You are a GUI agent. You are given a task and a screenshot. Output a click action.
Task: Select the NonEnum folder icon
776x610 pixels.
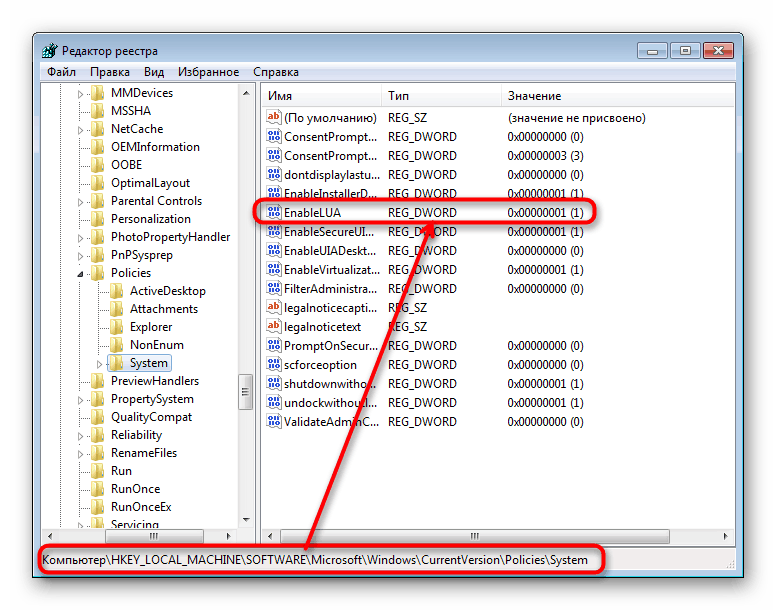coord(117,345)
